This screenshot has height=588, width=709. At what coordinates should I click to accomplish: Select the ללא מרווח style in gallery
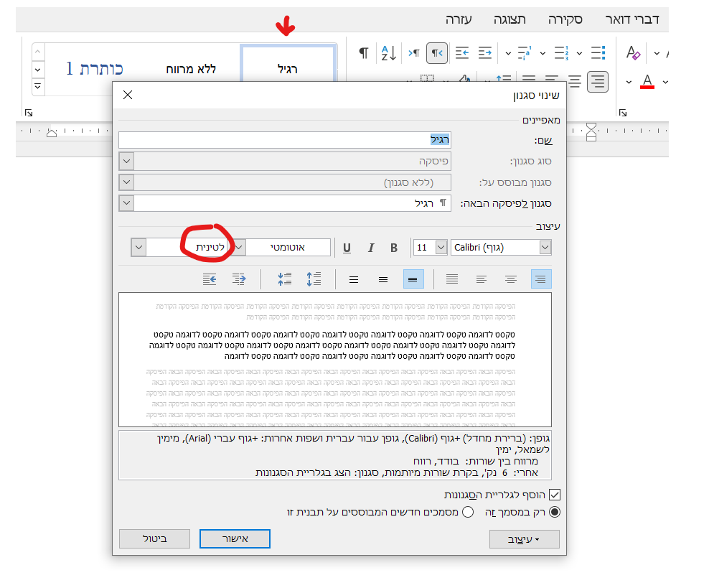point(191,69)
